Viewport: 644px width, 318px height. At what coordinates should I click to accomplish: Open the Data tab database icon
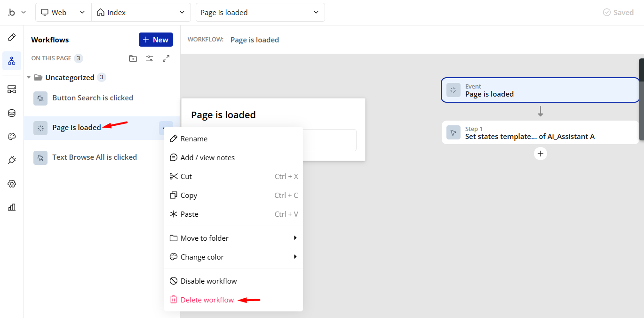click(x=12, y=113)
